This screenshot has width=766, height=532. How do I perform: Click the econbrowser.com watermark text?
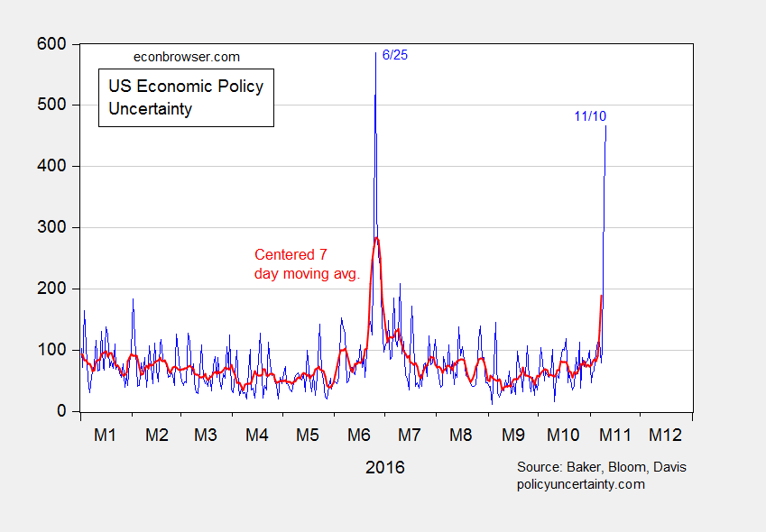click(x=187, y=57)
